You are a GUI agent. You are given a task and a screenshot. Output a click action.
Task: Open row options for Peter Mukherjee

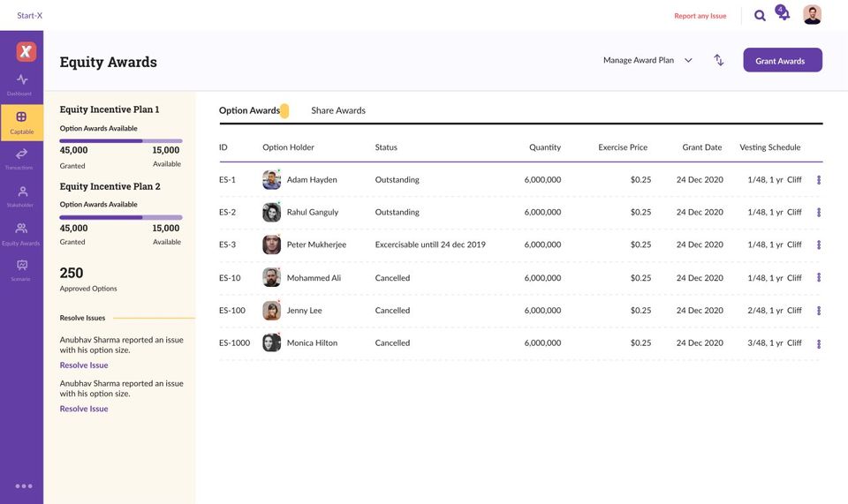click(x=819, y=244)
